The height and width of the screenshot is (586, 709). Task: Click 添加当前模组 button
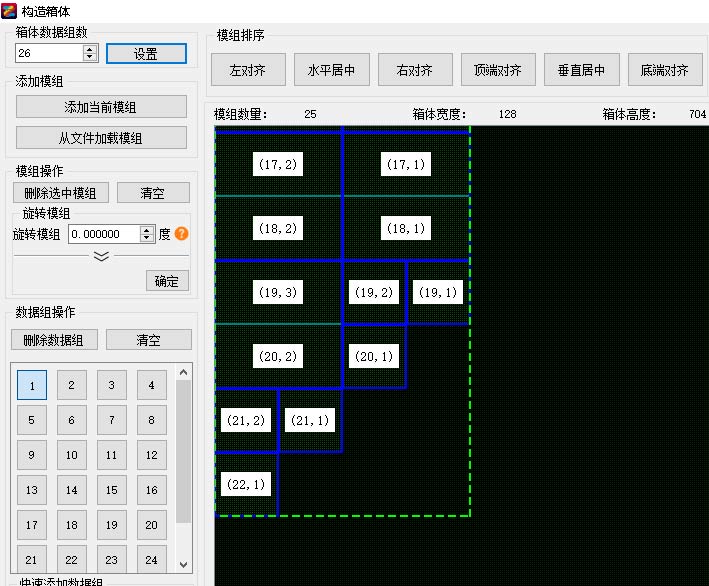[x=101, y=107]
